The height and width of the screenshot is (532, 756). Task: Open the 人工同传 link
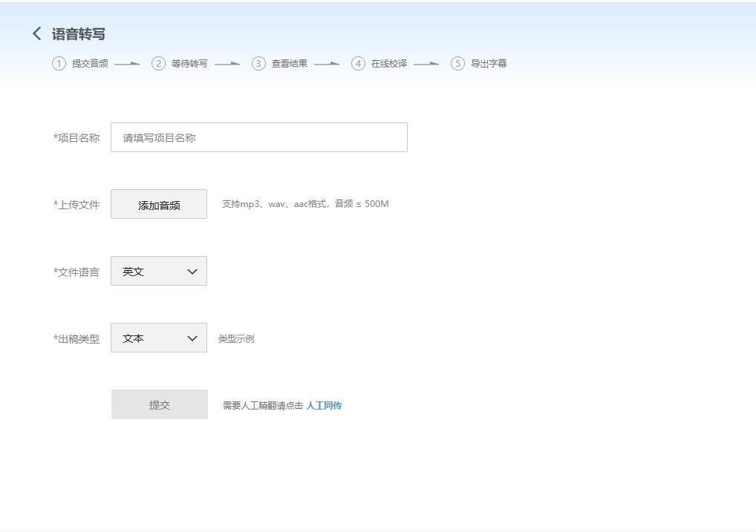pos(325,405)
